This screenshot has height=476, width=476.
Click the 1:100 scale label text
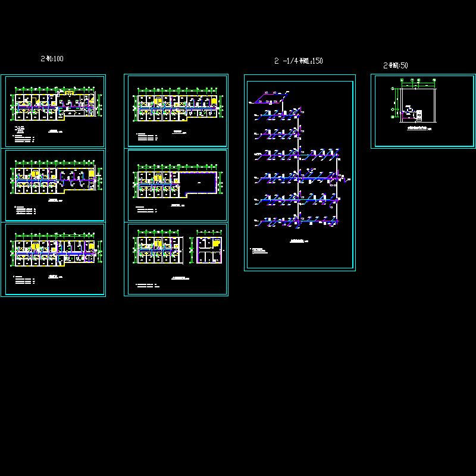tap(52, 58)
